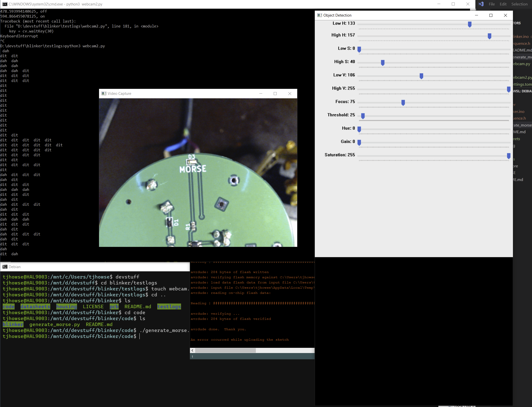This screenshot has height=407, width=532.
Task: Close the Video Capture window
Action: click(x=290, y=93)
